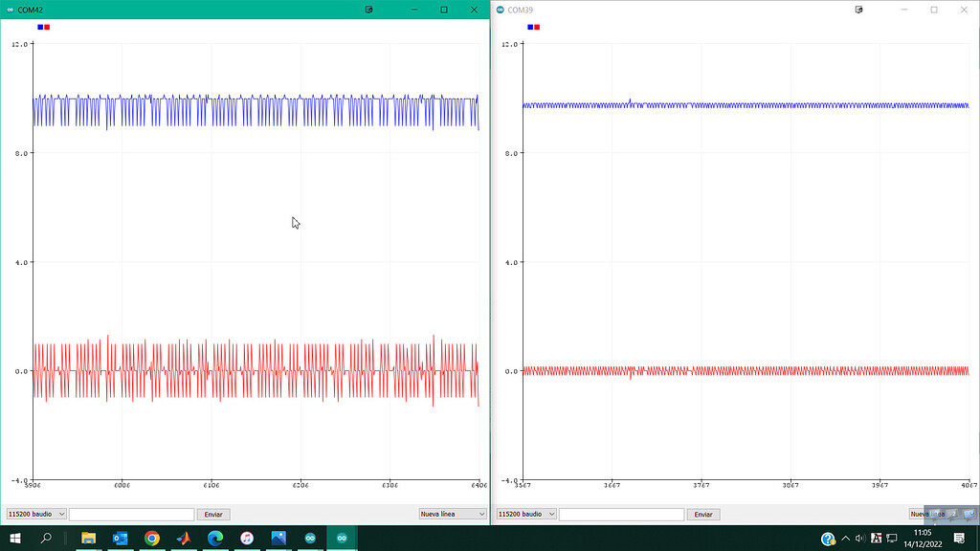Open the Nueva línea dropdown in COM39

942,514
